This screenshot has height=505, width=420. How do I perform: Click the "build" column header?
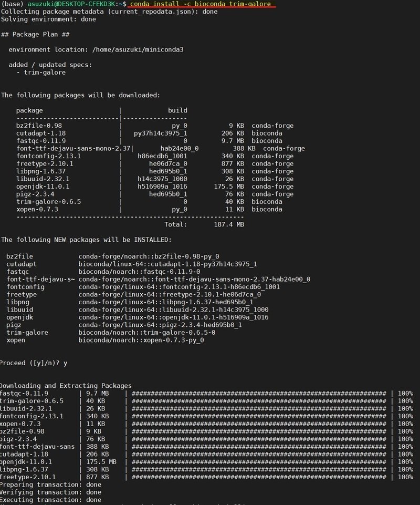pos(177,110)
